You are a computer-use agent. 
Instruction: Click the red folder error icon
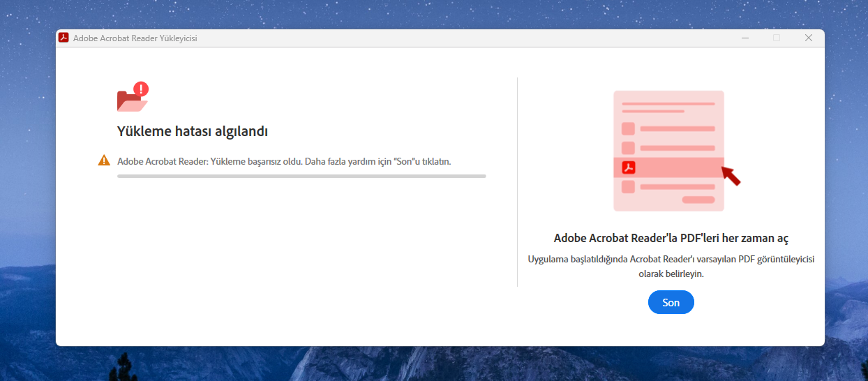133,97
